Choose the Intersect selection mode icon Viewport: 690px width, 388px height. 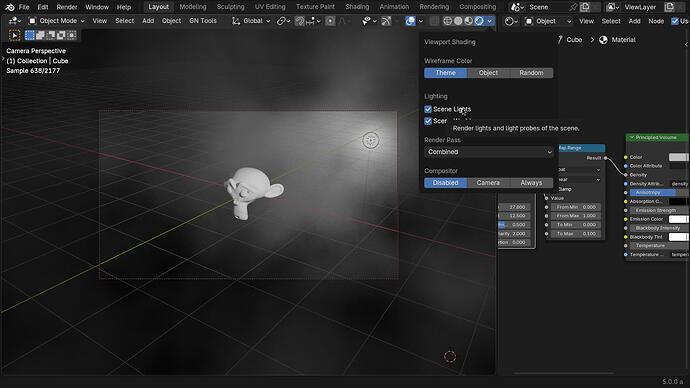71,35
